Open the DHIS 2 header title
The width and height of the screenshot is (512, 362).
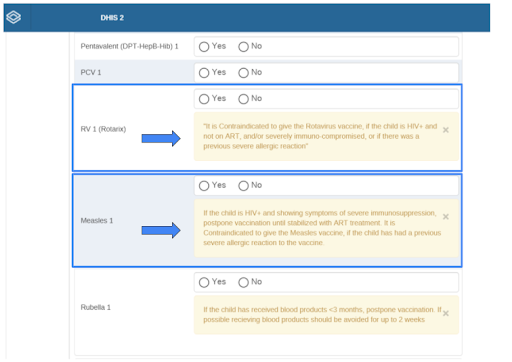point(112,18)
